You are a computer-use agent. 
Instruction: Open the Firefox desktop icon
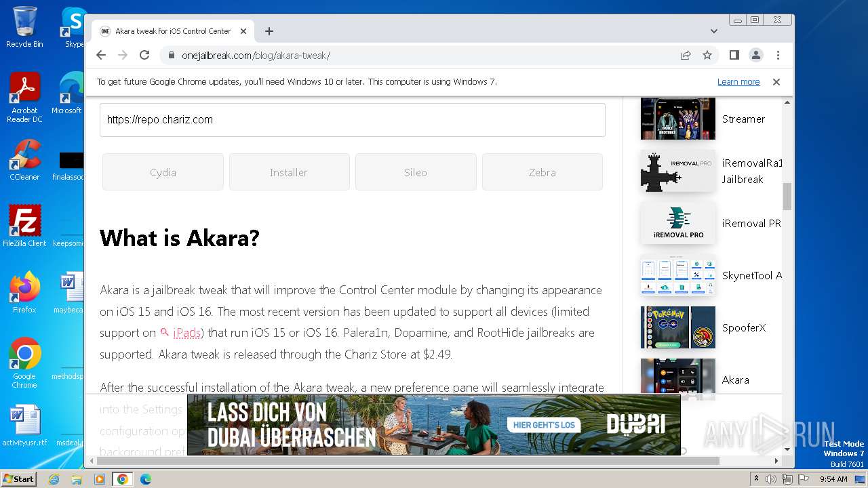24,293
